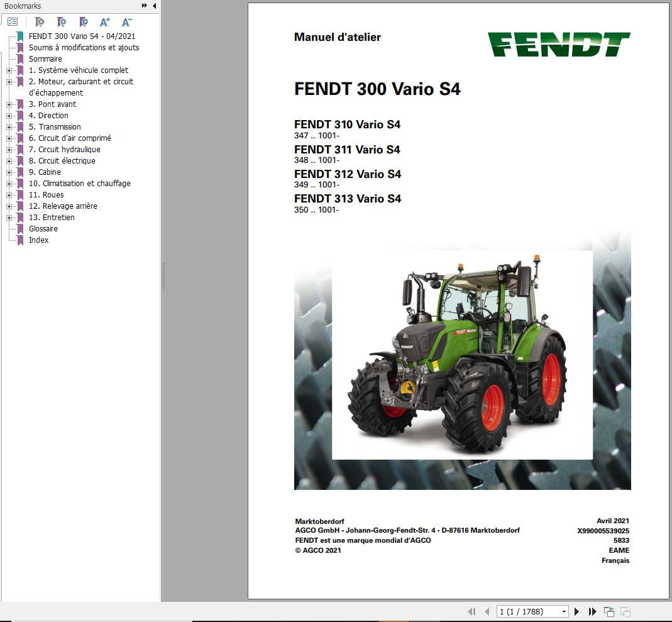Click the delete bookmark icon
The width and height of the screenshot is (672, 622).
tap(40, 21)
